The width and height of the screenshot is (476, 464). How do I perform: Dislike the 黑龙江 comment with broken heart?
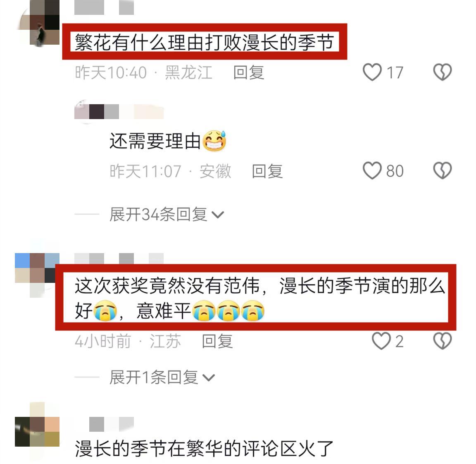pyautogui.click(x=442, y=72)
